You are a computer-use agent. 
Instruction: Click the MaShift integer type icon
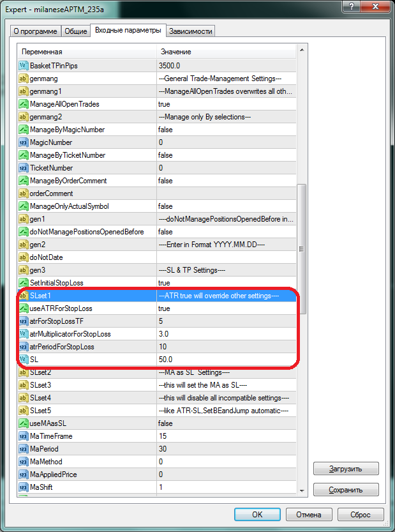[24, 487]
